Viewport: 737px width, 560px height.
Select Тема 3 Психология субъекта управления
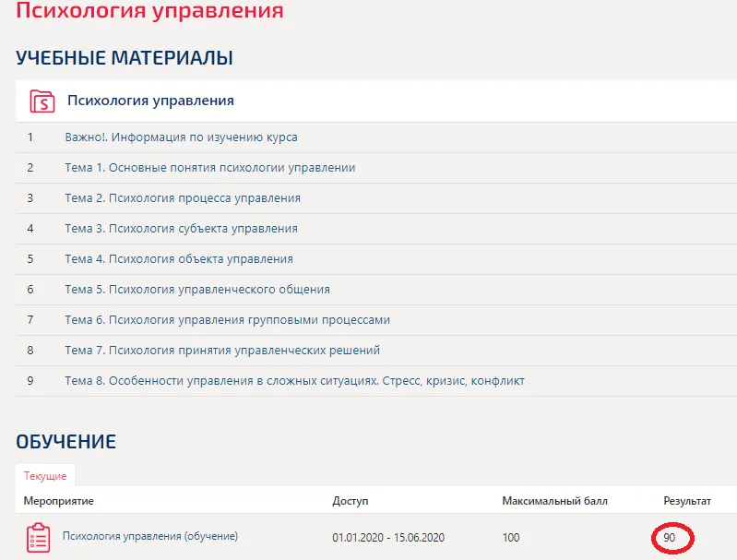pyautogui.click(x=181, y=229)
